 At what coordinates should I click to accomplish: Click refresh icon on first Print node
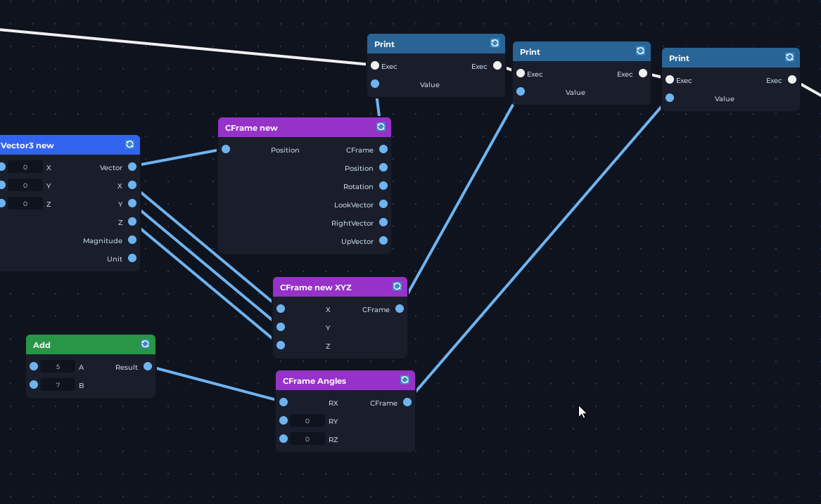495,44
